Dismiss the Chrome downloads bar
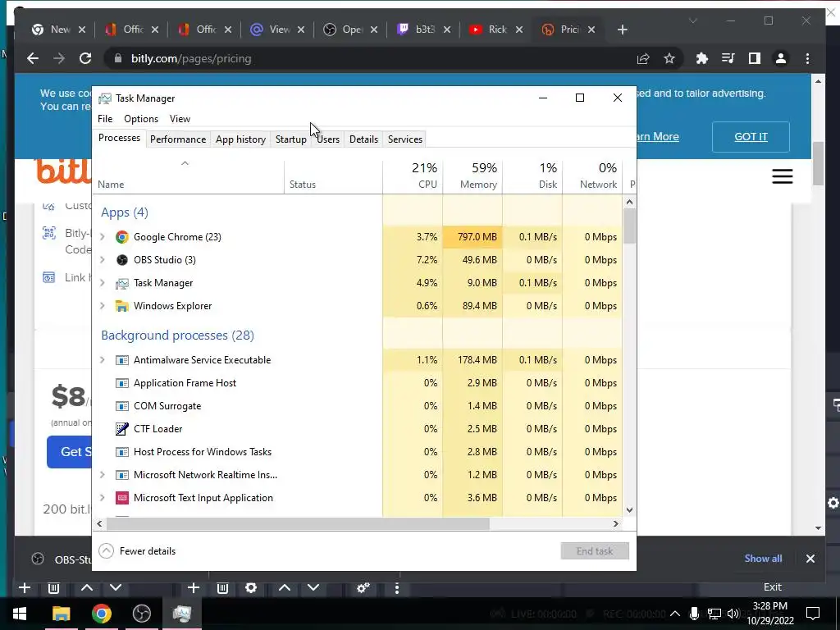Screen dimensions: 840x630 pyautogui.click(x=810, y=558)
